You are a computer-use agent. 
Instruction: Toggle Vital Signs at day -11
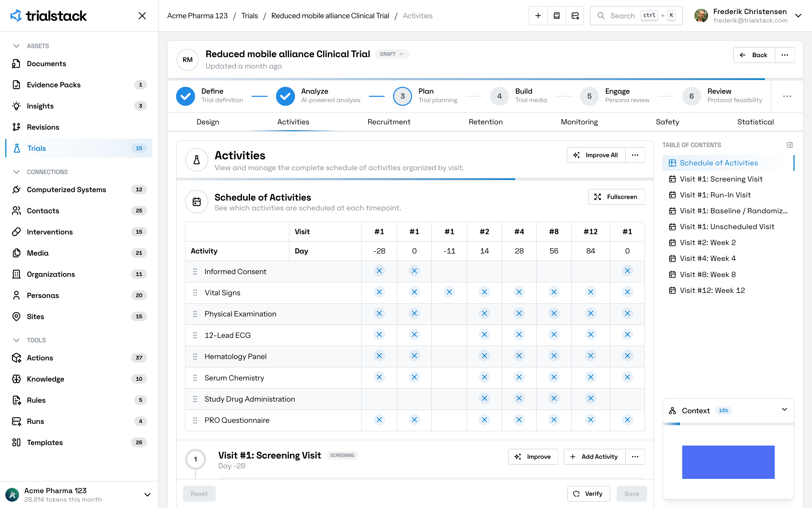coord(449,292)
